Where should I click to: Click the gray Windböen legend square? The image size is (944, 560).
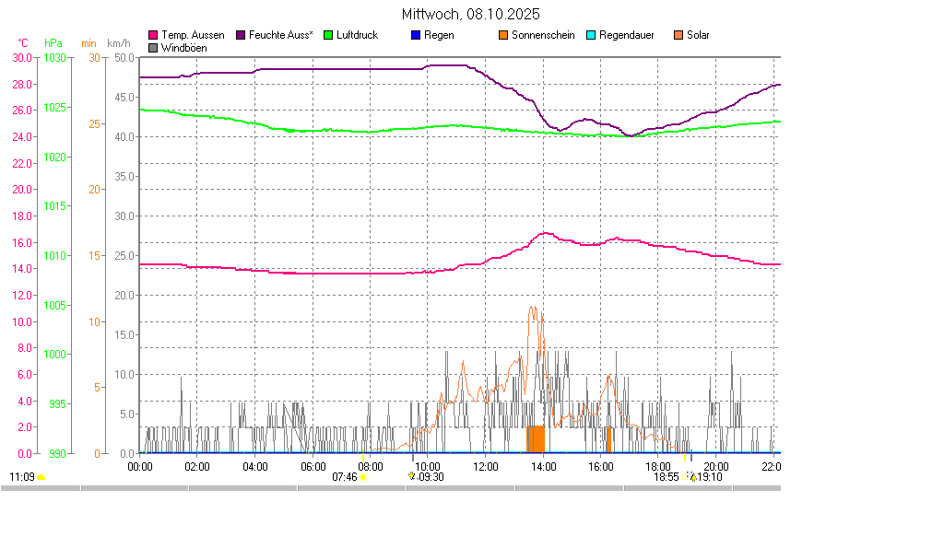tap(153, 47)
